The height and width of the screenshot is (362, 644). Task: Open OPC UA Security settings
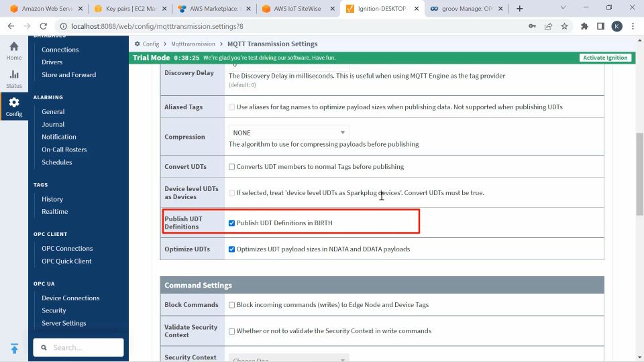point(54,310)
